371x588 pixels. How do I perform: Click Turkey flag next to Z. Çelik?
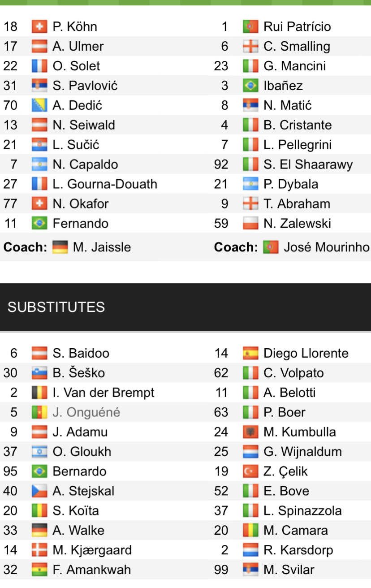[250, 471]
